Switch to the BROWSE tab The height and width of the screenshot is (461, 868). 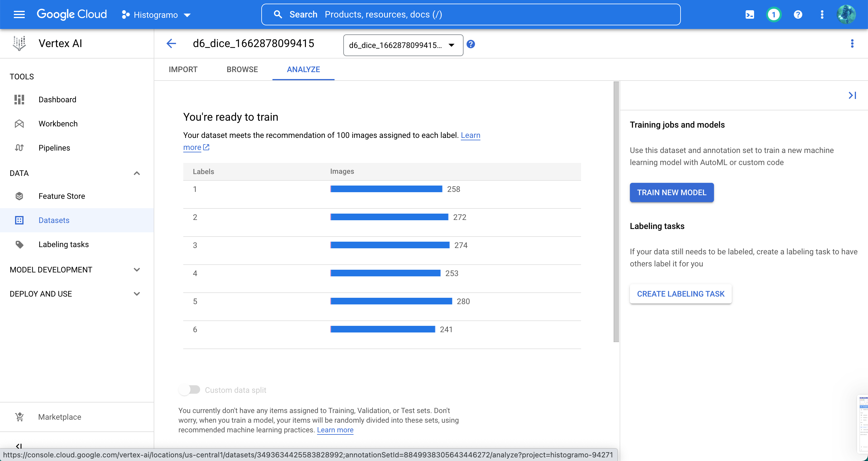click(242, 69)
